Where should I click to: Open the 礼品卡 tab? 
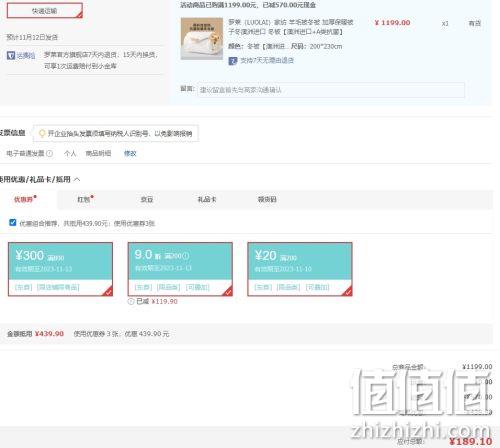(207, 199)
